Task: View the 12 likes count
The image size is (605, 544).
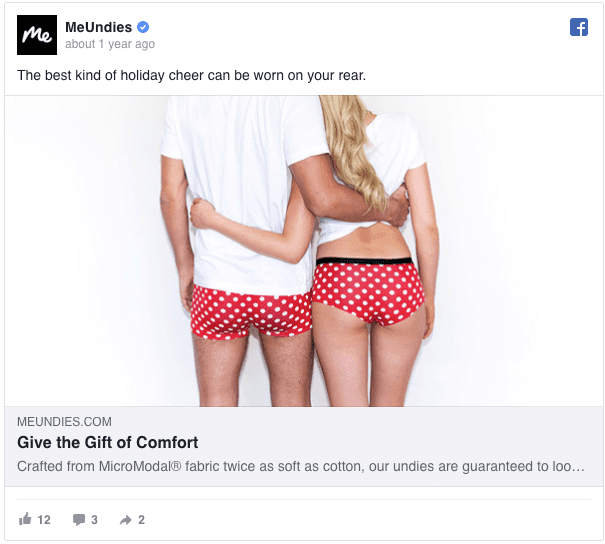Action: pyautogui.click(x=44, y=520)
